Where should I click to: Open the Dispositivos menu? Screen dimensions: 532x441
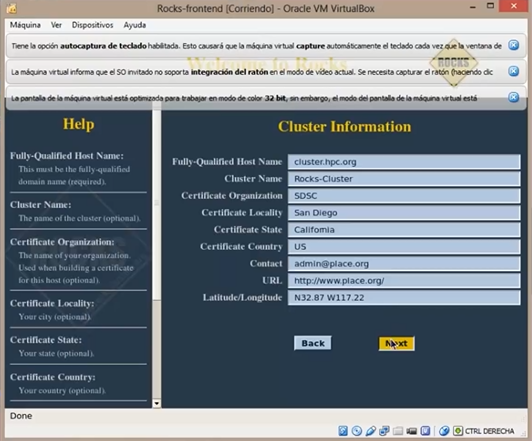click(92, 25)
